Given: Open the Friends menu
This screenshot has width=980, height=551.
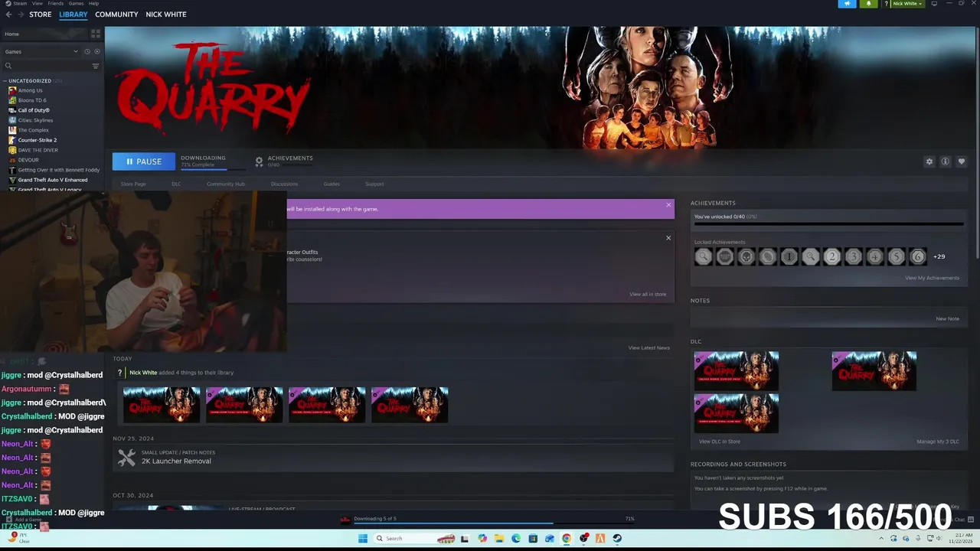Looking at the screenshot, I should pos(56,3).
